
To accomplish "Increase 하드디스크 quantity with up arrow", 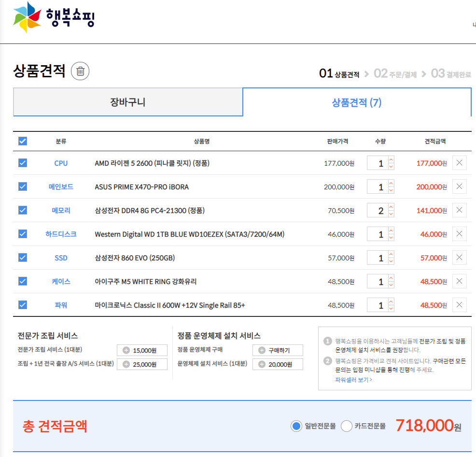I will [x=391, y=230].
